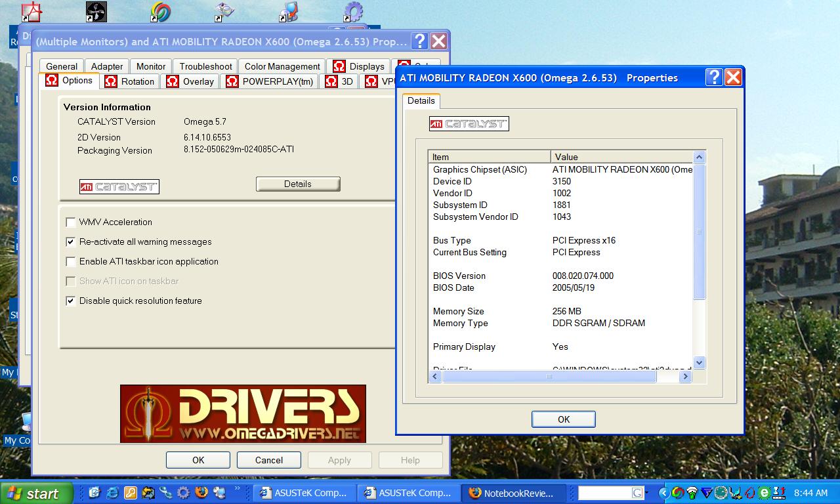
Task: Click the ATI Catalyst logo in Details dialog
Action: pos(469,123)
